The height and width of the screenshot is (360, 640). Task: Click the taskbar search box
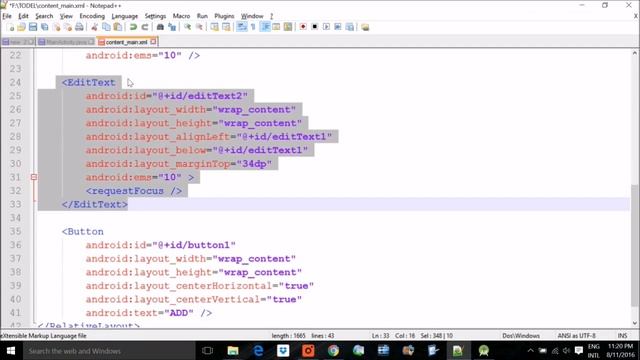pos(109,351)
